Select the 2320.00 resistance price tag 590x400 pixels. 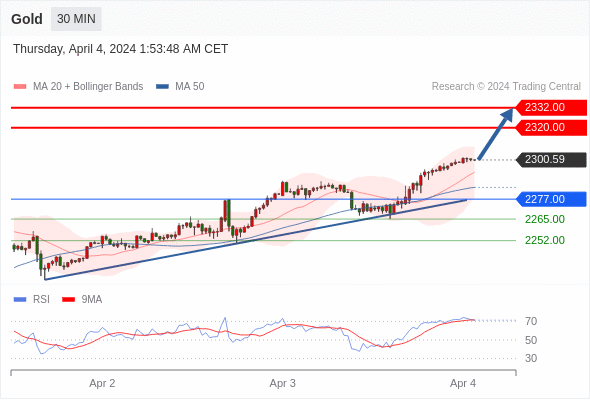point(551,128)
